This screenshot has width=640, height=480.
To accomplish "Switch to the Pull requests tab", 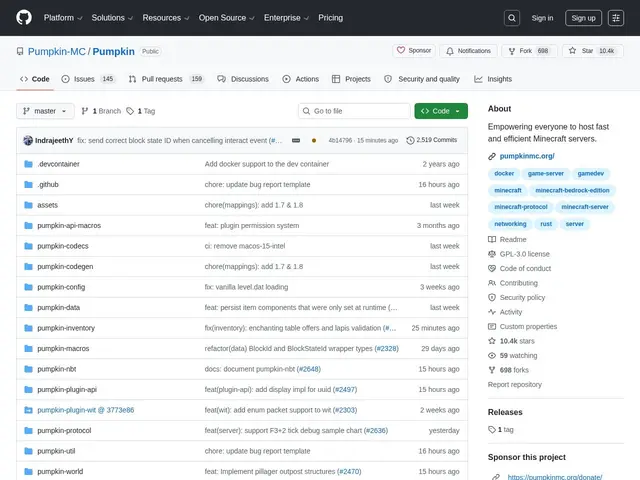I will [x=166, y=79].
